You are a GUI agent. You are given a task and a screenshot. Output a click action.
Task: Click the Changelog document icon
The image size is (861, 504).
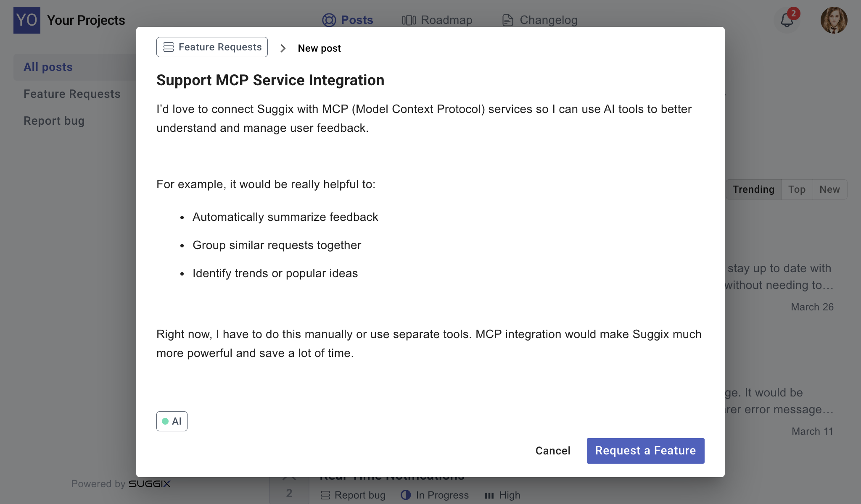tap(508, 20)
